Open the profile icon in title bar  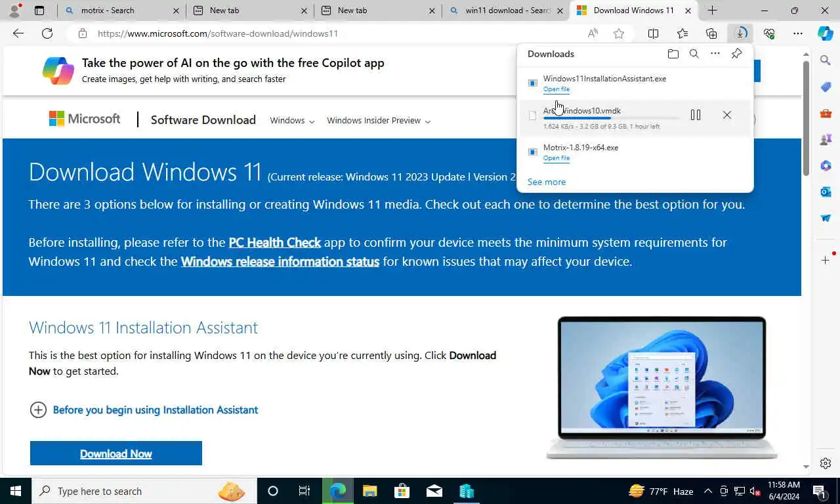[14, 10]
